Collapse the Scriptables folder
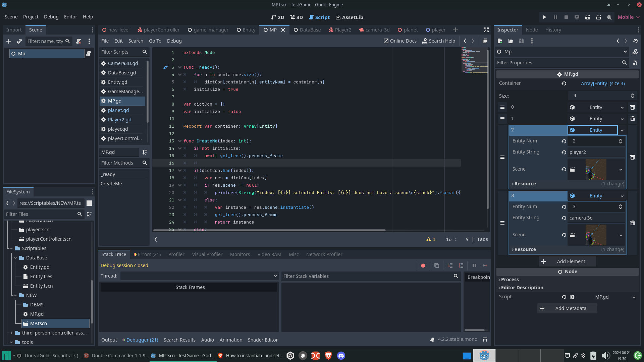Viewport: 644px width, 362px height. coord(11,248)
